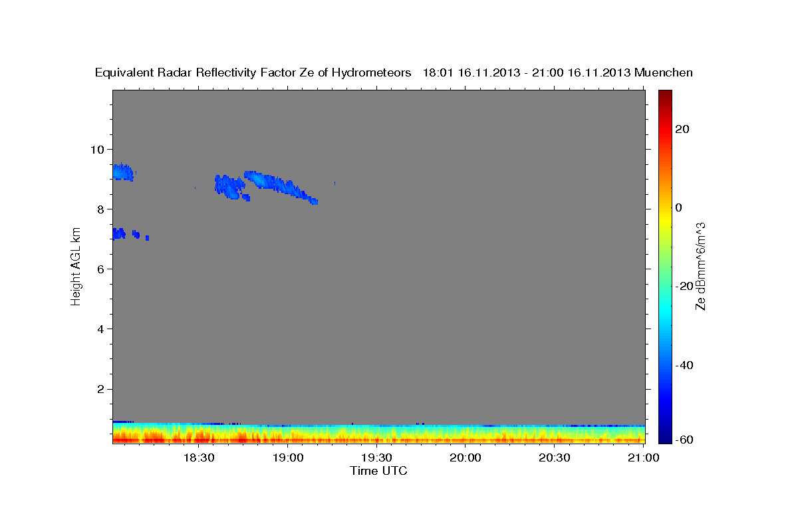
Task: Click the 18:30 time tick label
Action: (x=198, y=458)
